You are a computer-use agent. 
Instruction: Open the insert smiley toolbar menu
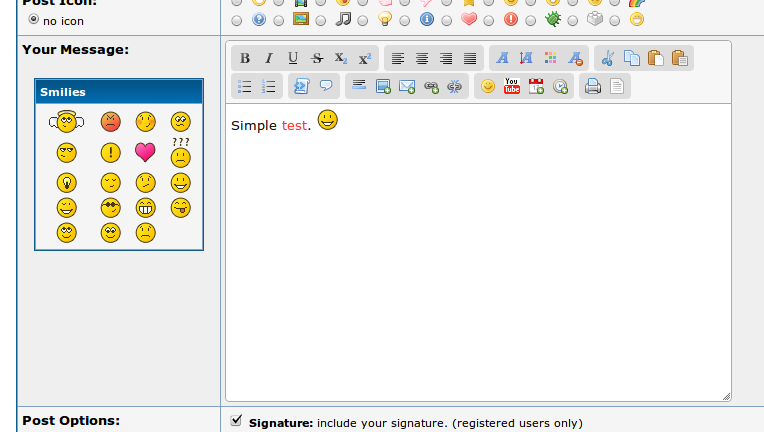(x=488, y=86)
